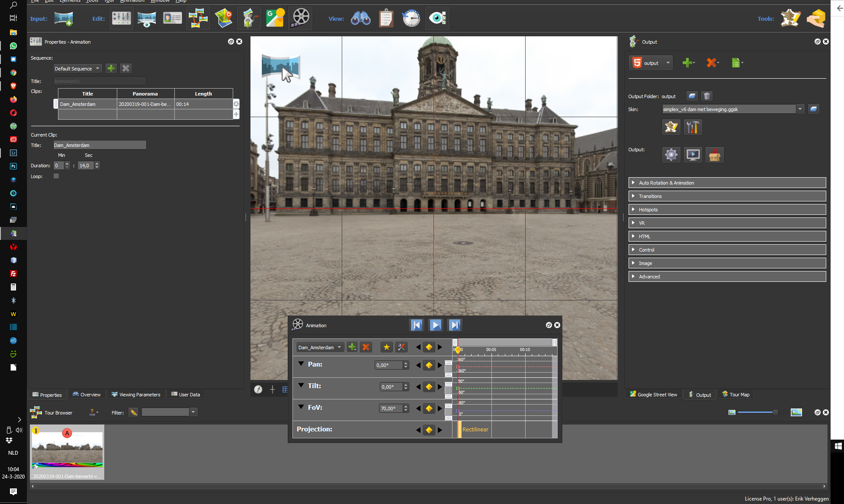
Task: Open the List View clipboard icon
Action: point(386,19)
